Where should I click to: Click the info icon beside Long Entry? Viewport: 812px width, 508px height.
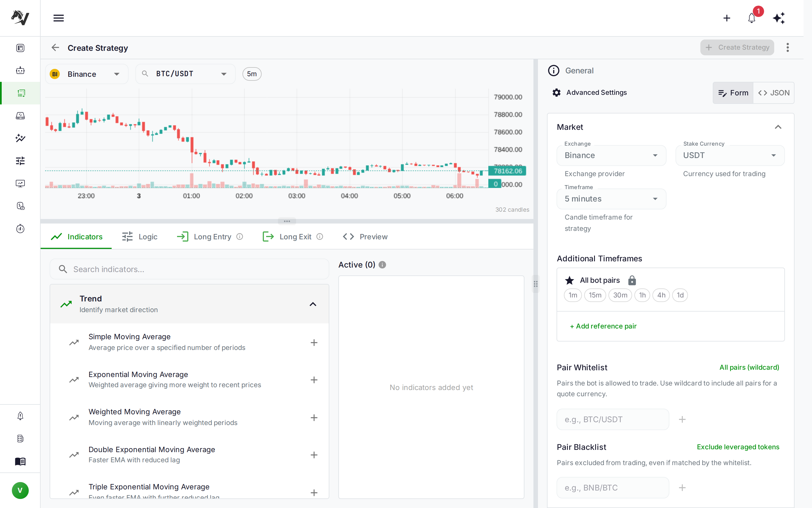[240, 237]
